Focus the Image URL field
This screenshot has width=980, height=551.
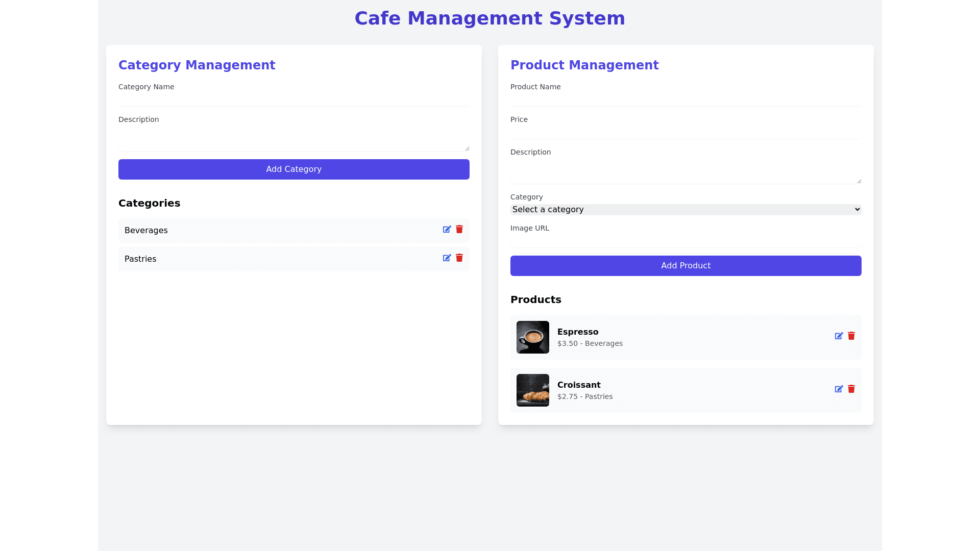(x=685, y=241)
